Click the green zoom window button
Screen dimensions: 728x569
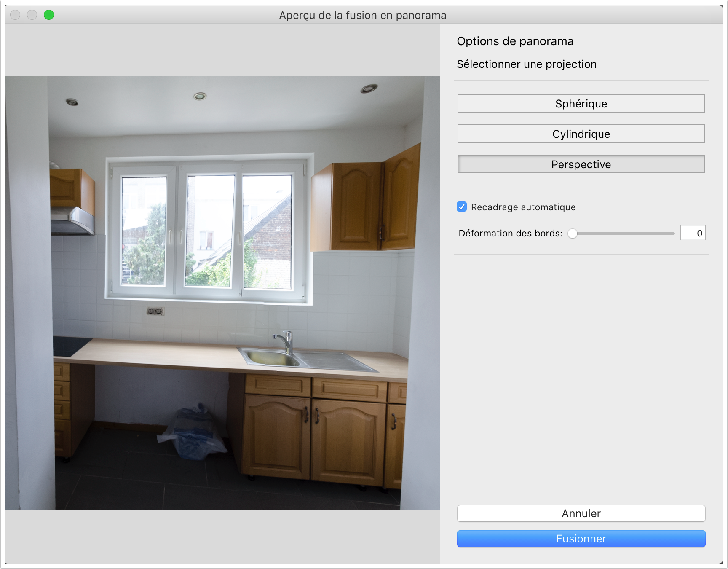[x=49, y=15]
